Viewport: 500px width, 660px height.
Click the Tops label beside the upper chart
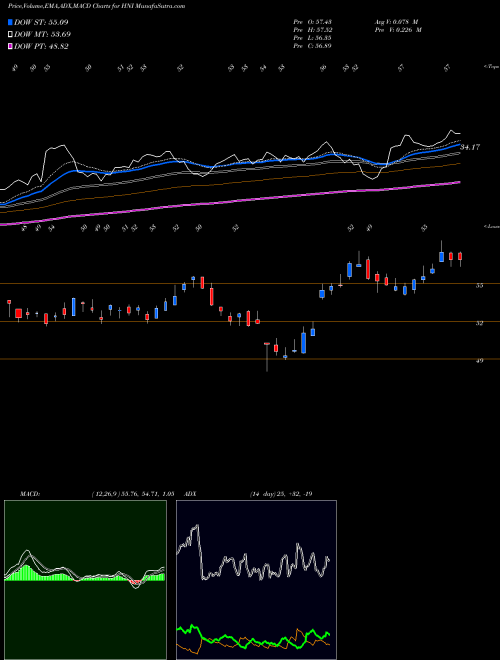pyautogui.click(x=491, y=67)
